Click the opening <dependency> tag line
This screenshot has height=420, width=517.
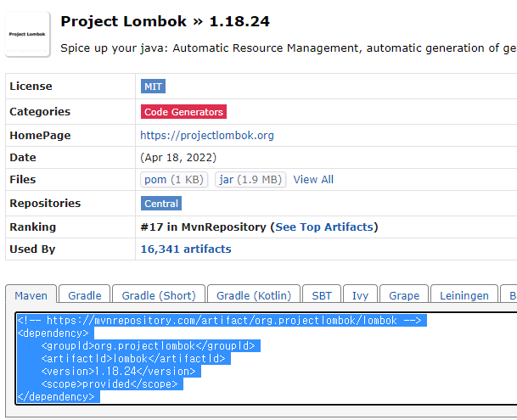click(x=53, y=333)
